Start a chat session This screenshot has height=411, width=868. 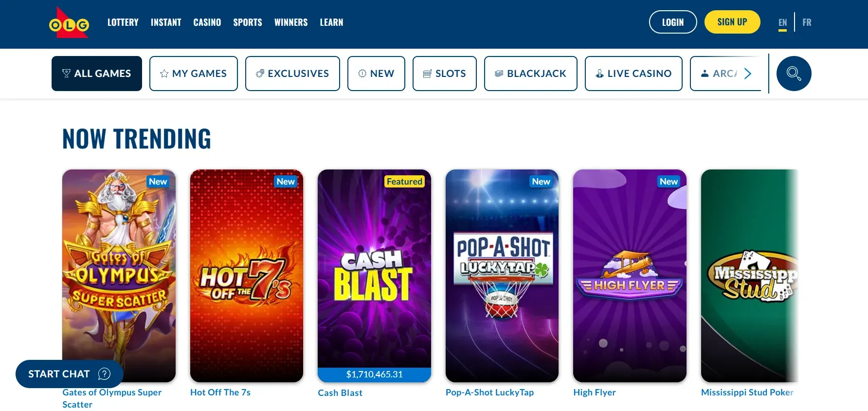point(69,374)
